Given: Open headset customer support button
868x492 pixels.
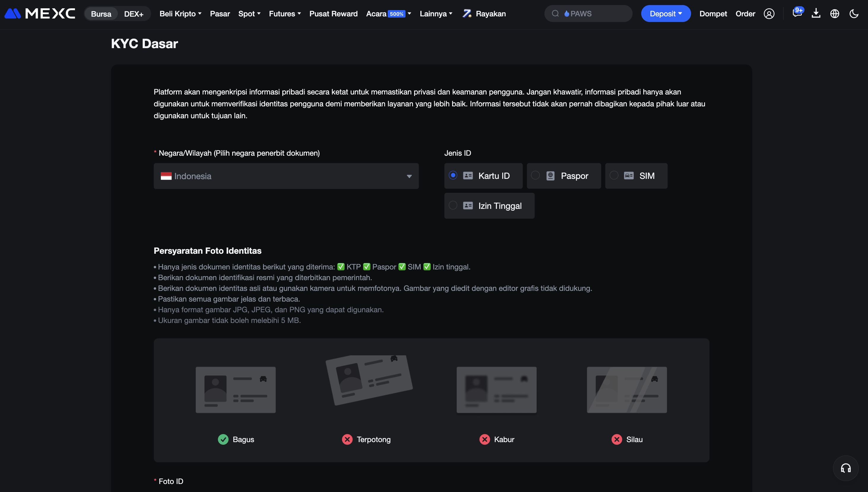Looking at the screenshot, I should [845, 468].
